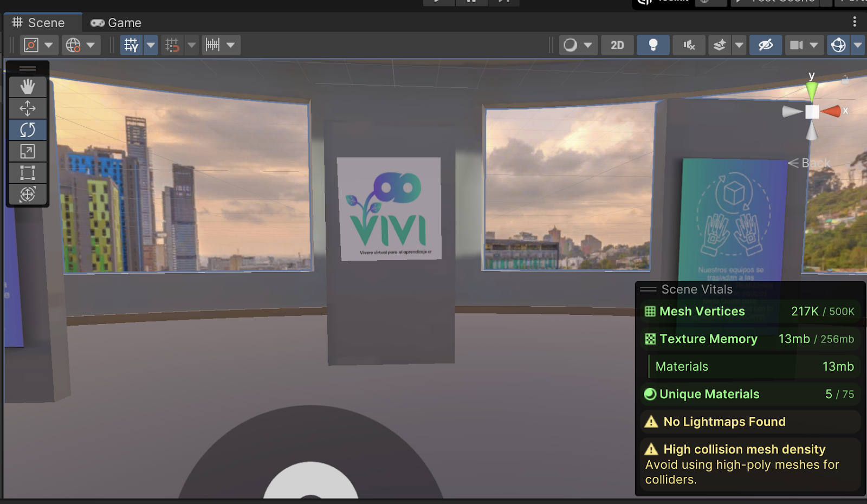The height and width of the screenshot is (504, 867).
Task: Click the global/local handle rotation icon
Action: pos(73,45)
